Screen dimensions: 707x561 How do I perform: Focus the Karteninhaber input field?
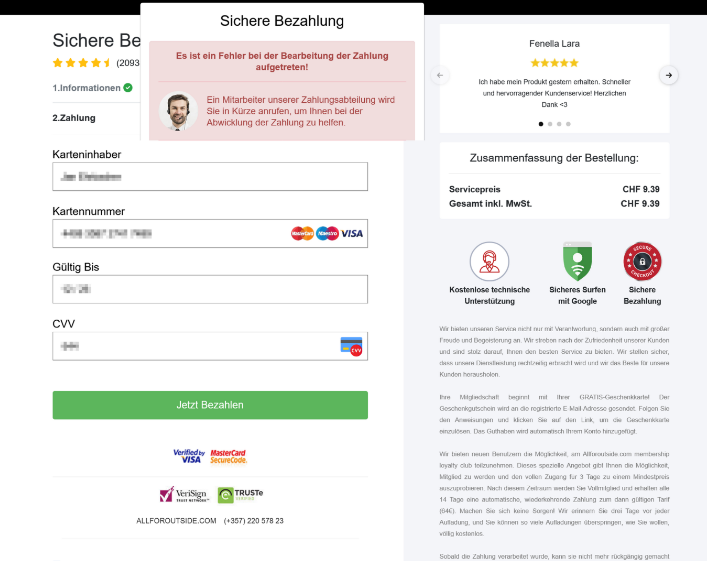(210, 176)
